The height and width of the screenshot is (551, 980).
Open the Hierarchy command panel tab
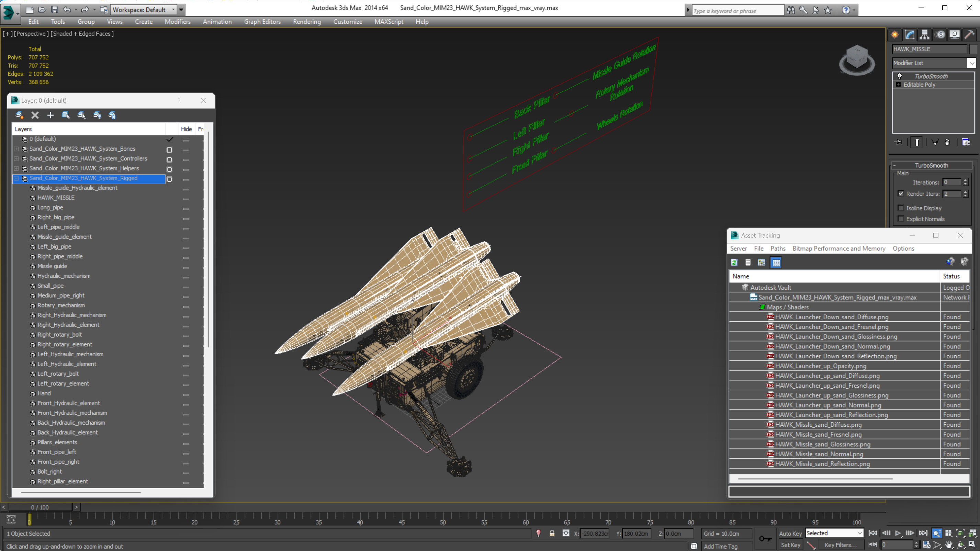click(924, 35)
